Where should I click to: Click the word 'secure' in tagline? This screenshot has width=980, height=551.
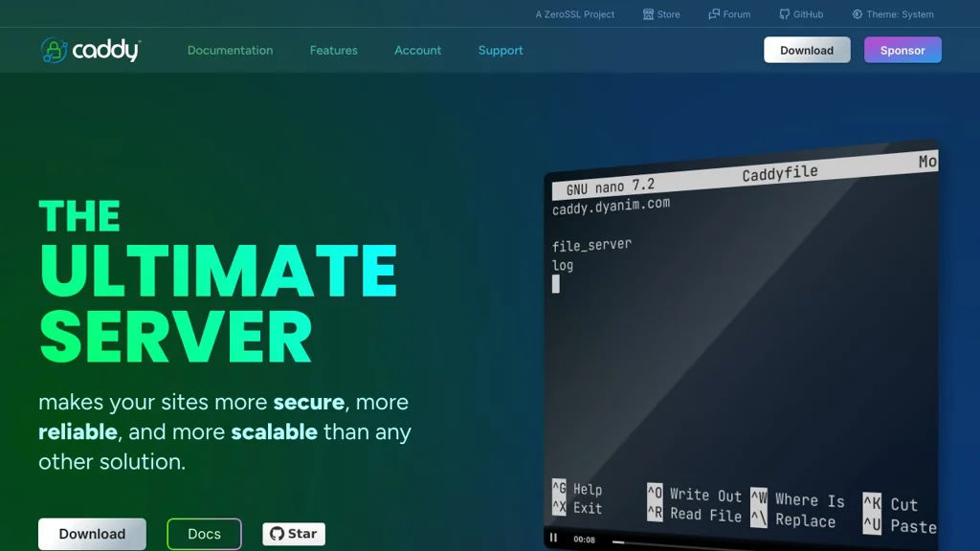click(x=309, y=402)
